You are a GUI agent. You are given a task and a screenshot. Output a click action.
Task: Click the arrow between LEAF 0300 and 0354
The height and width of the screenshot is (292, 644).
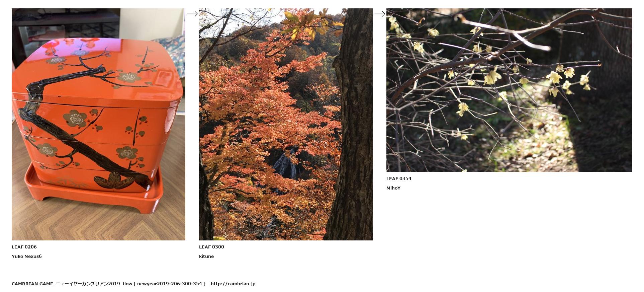point(380,14)
